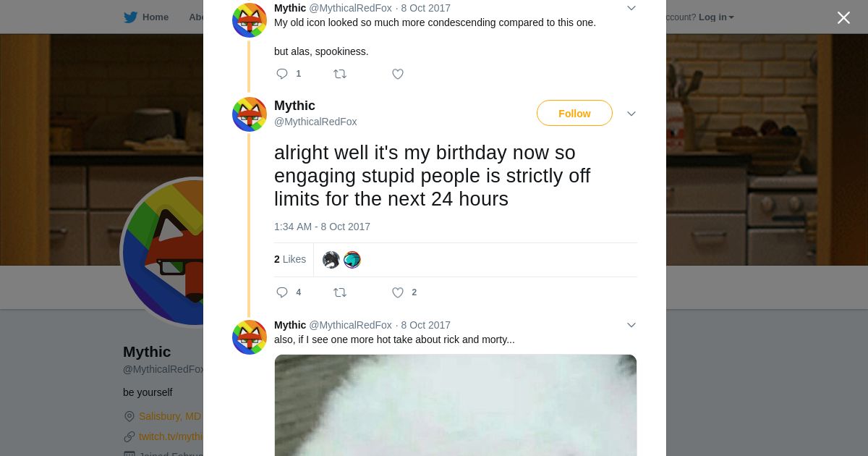Image resolution: width=868 pixels, height=456 pixels.
Task: Click the 2 Likes count
Action: tap(290, 259)
